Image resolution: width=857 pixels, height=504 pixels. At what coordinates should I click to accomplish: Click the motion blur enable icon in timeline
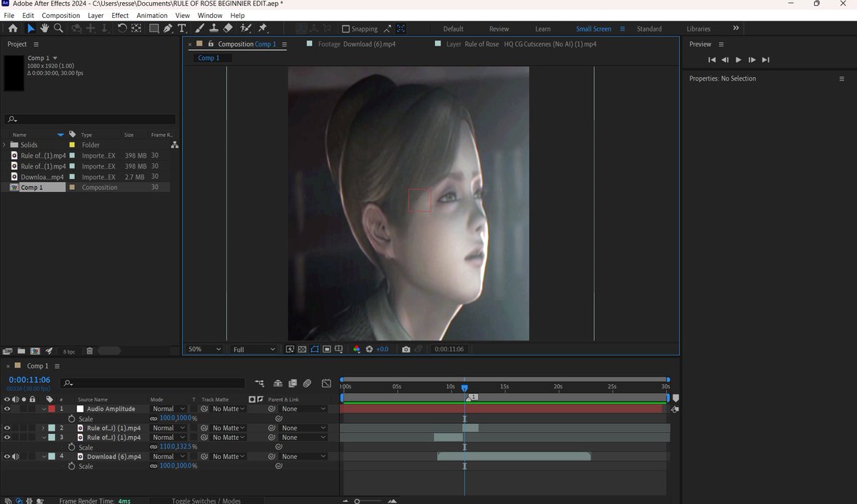tap(306, 383)
